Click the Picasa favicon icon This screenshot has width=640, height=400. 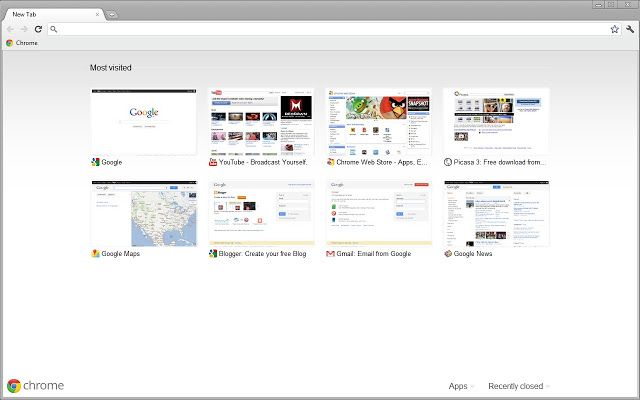[x=448, y=162]
